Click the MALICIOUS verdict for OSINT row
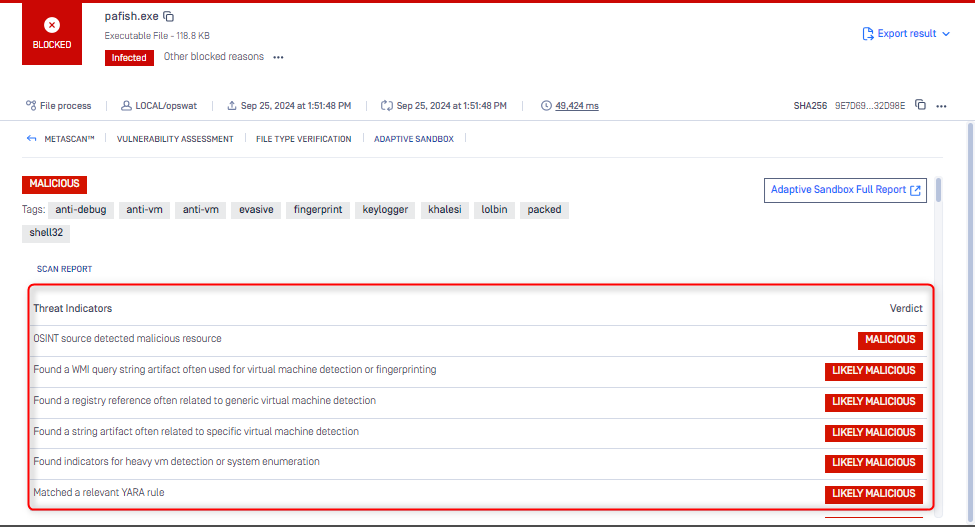This screenshot has height=527, width=975. (x=890, y=340)
